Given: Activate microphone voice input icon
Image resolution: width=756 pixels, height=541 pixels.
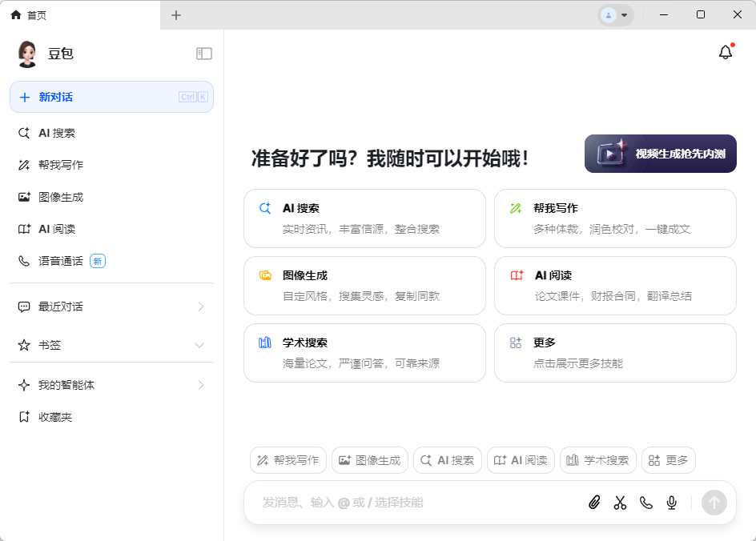Looking at the screenshot, I should (x=672, y=503).
